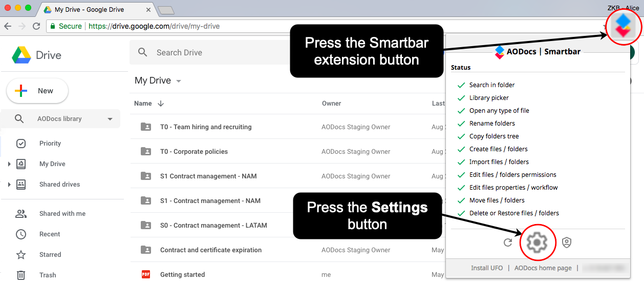Open the My Drive title dropdown arrow

(x=179, y=81)
